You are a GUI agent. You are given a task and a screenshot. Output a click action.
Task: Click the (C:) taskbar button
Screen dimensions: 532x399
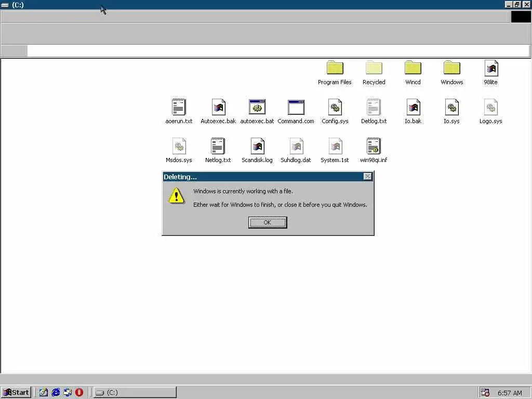[x=135, y=393]
